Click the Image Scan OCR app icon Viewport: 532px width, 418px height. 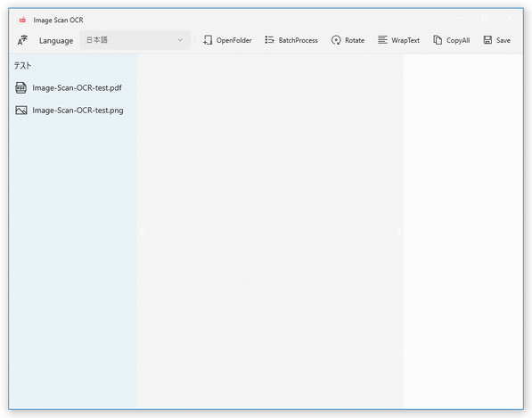pyautogui.click(x=22, y=20)
